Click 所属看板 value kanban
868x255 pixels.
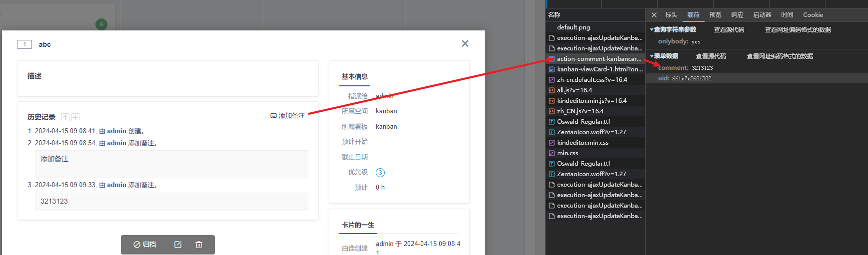386,127
